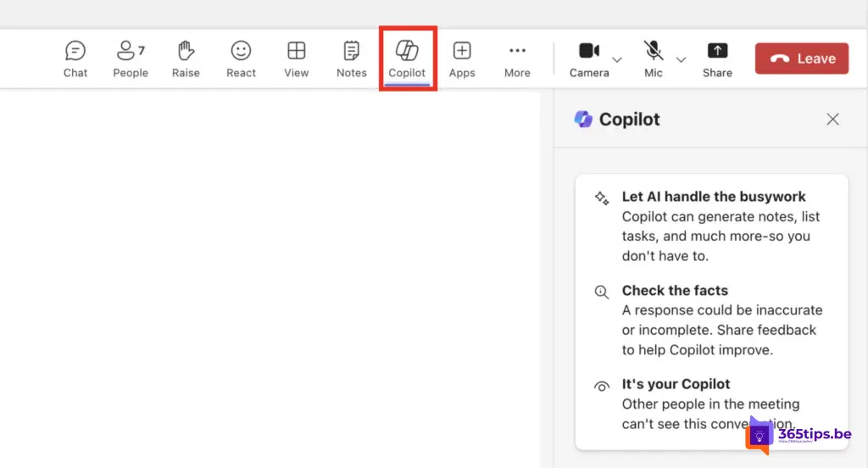Click the Copilot logo in panel header
Screen dimensions: 868x468
pos(583,120)
